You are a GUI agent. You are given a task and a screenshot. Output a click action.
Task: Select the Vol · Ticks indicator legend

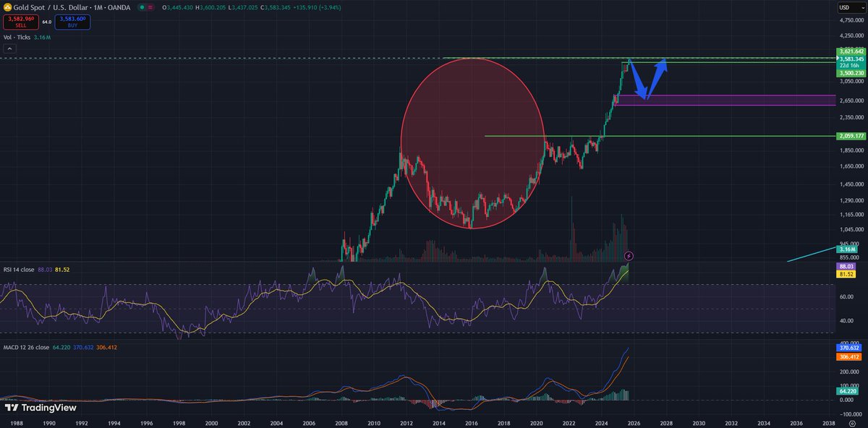tap(18, 37)
